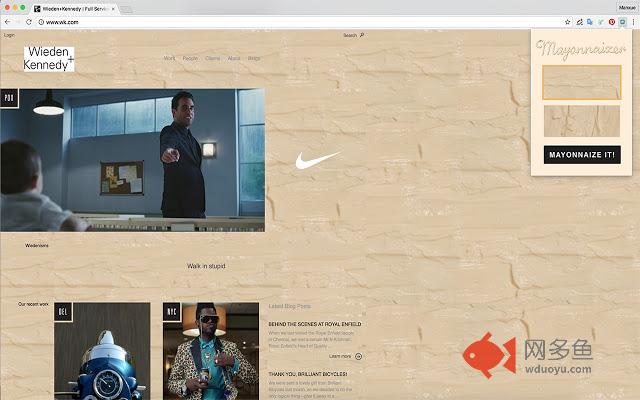Click the Login link
This screenshot has height=400, width=640.
(9, 35)
